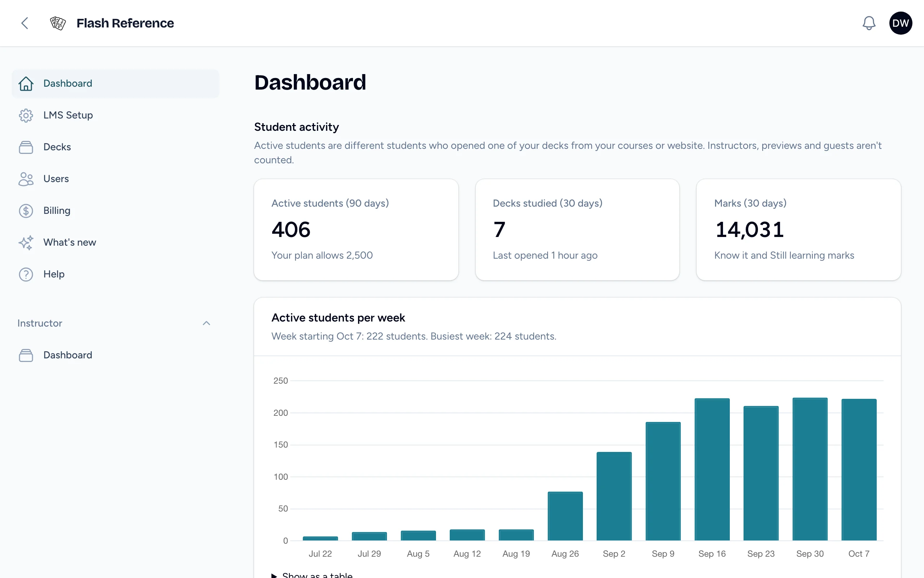Click the Users people icon
924x578 pixels.
(x=26, y=179)
